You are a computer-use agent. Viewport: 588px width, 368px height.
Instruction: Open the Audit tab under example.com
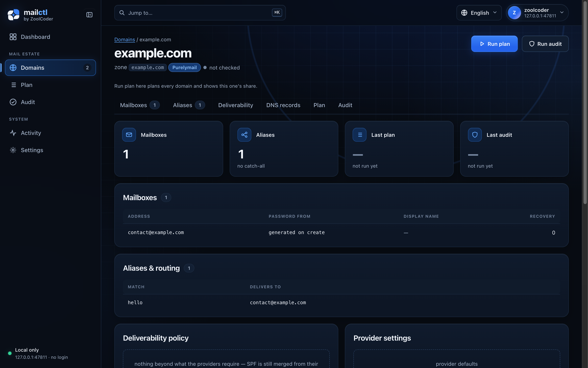coord(345,105)
